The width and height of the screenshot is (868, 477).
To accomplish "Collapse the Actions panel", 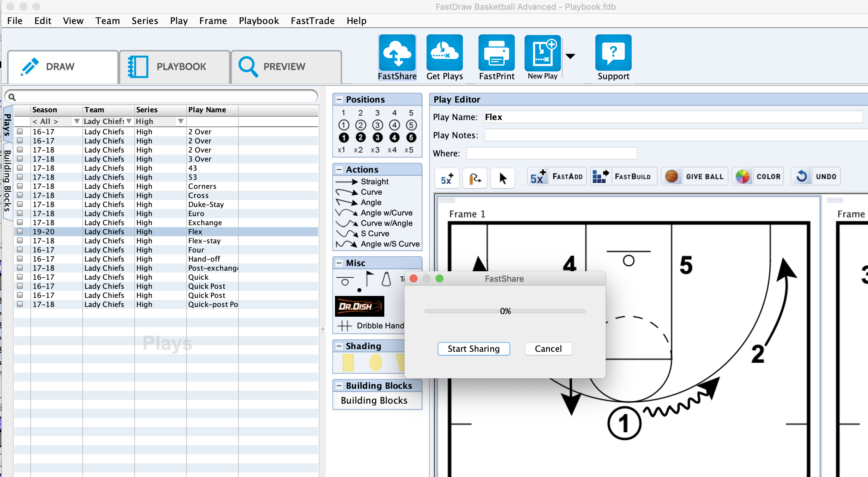I will pyautogui.click(x=339, y=169).
